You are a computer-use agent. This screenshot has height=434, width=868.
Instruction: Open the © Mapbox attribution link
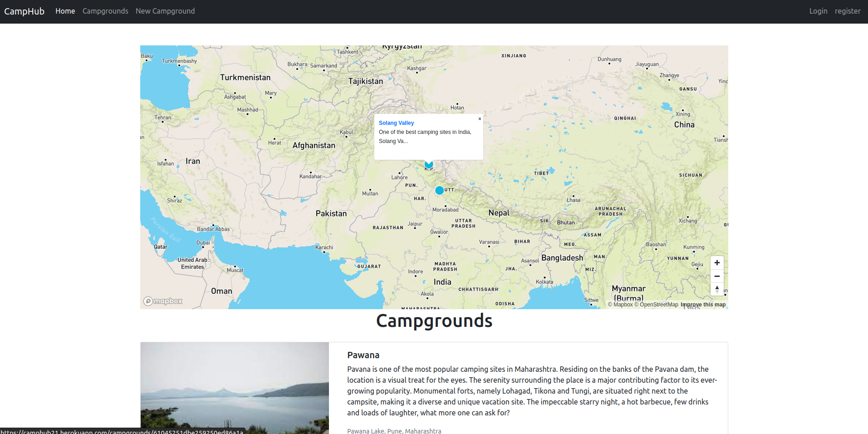(620, 305)
